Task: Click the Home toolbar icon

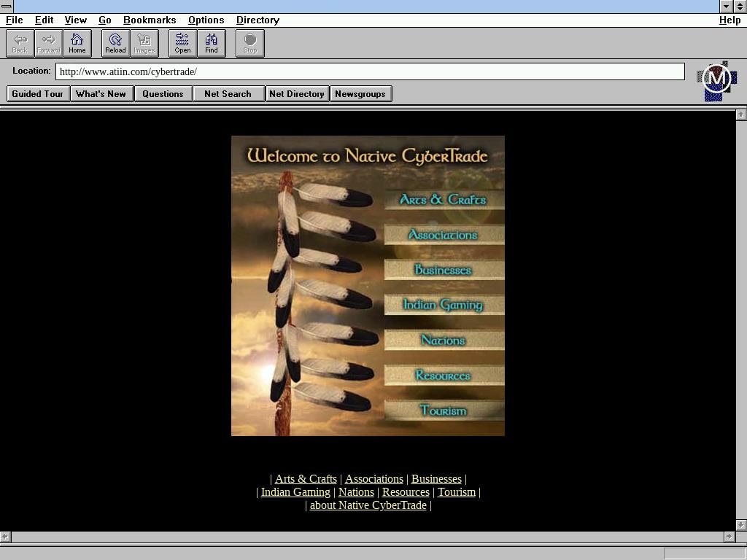Action: (x=77, y=43)
